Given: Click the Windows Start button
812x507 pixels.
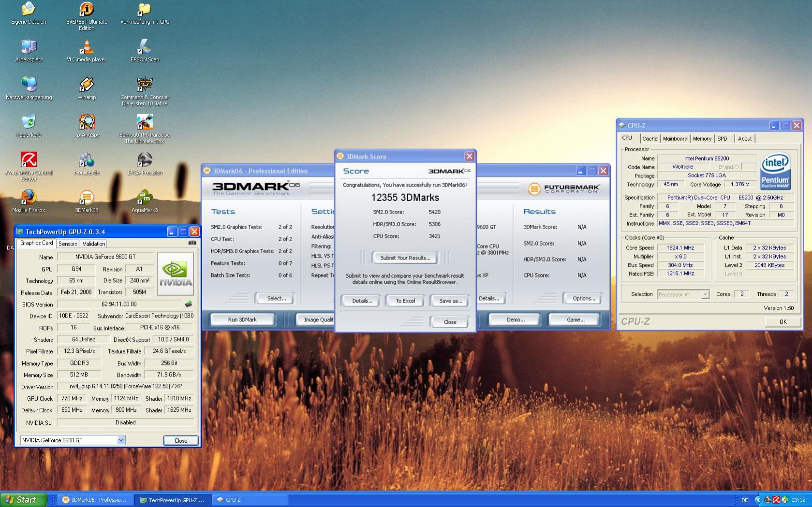Looking at the screenshot, I should (x=24, y=500).
